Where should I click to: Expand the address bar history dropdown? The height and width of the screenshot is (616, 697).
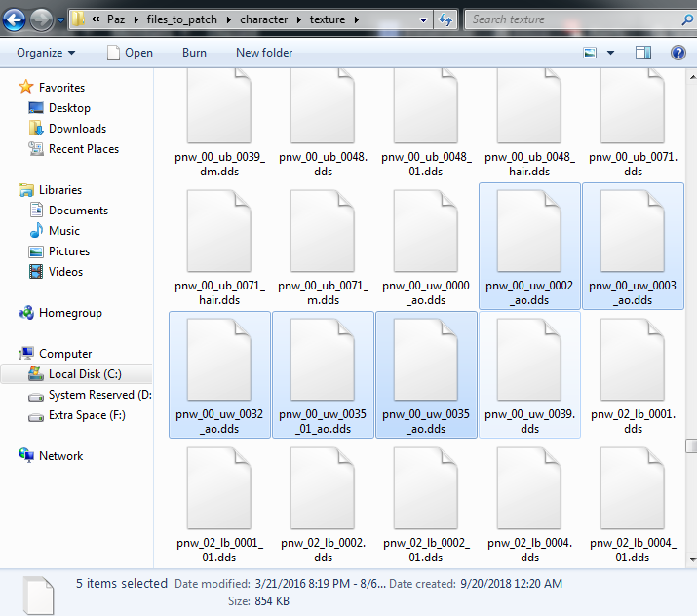[423, 19]
